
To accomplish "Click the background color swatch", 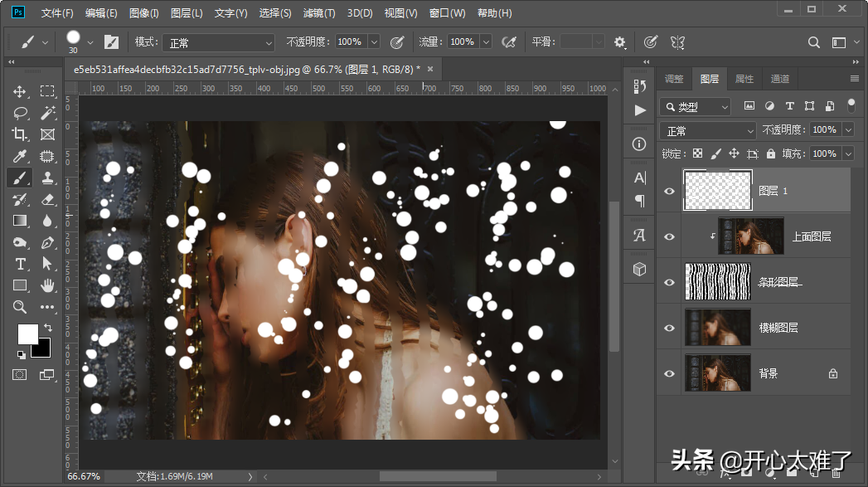I will tap(43, 350).
